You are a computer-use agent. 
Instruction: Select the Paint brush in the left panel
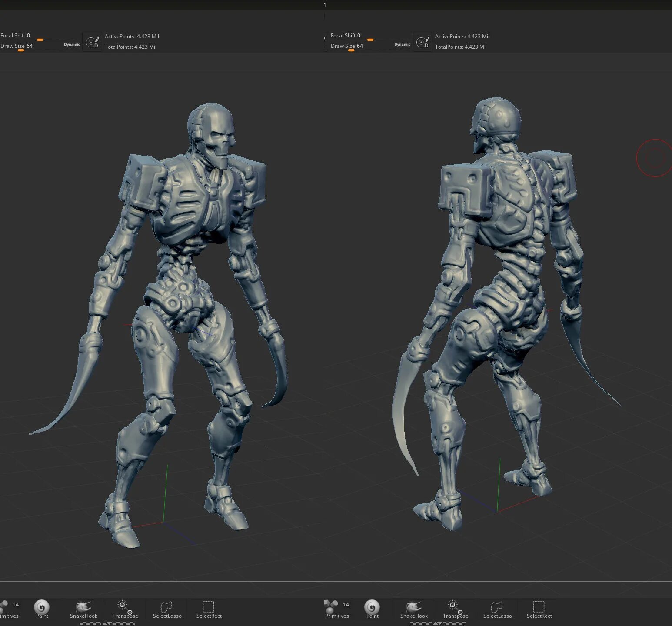click(x=42, y=609)
